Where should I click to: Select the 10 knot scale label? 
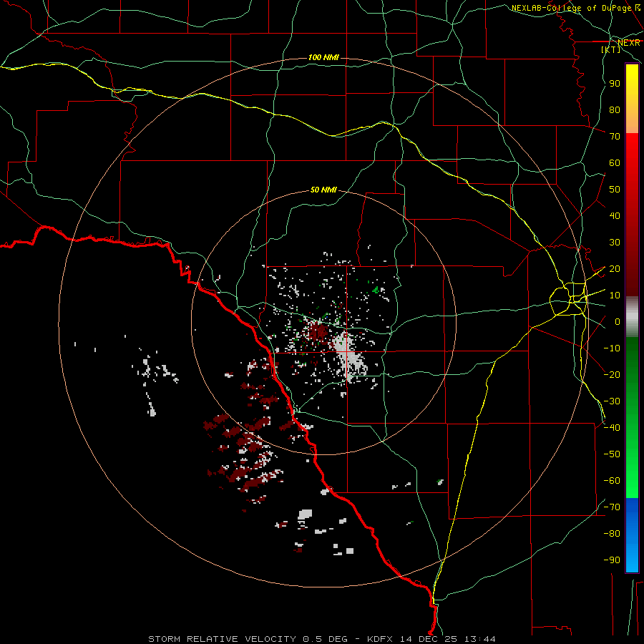coord(615,296)
